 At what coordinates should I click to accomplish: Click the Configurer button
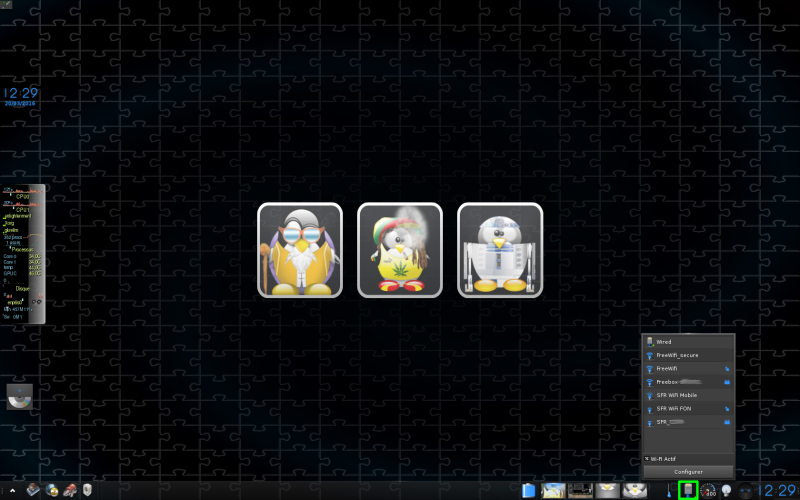point(688,472)
